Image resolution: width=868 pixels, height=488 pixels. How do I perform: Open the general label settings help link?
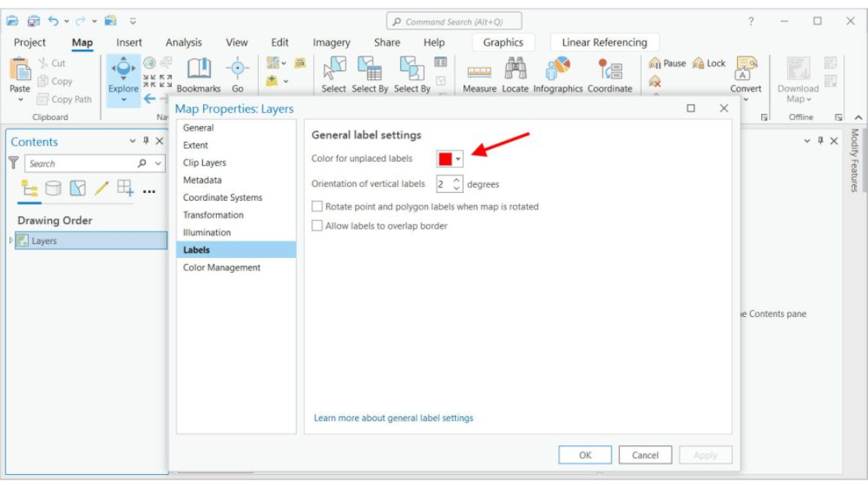[393, 418]
